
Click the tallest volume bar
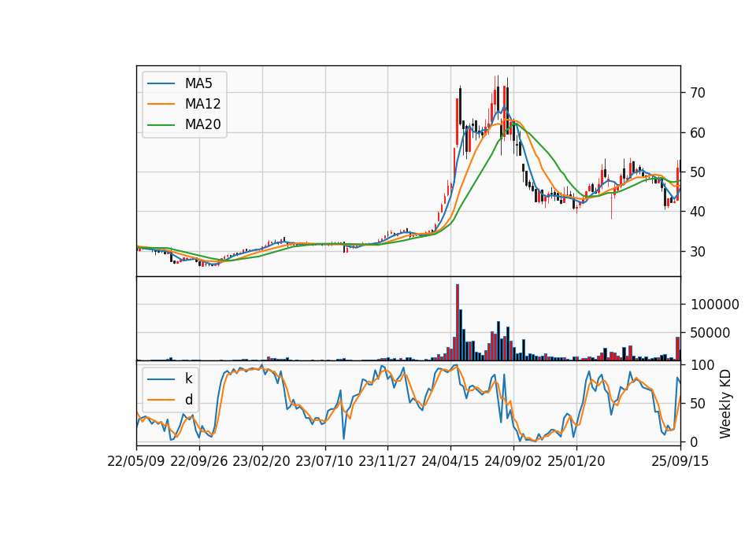click(458, 323)
